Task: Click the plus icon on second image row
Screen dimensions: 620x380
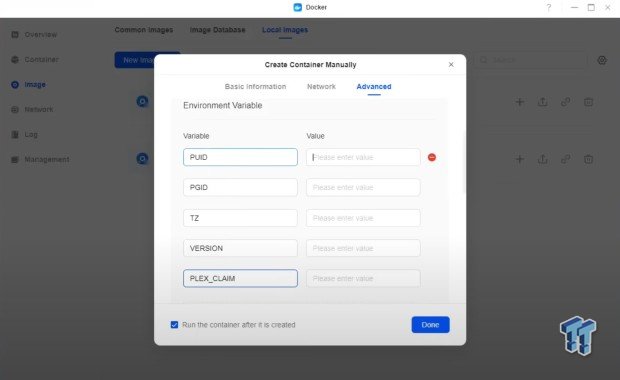Action: pyautogui.click(x=520, y=159)
